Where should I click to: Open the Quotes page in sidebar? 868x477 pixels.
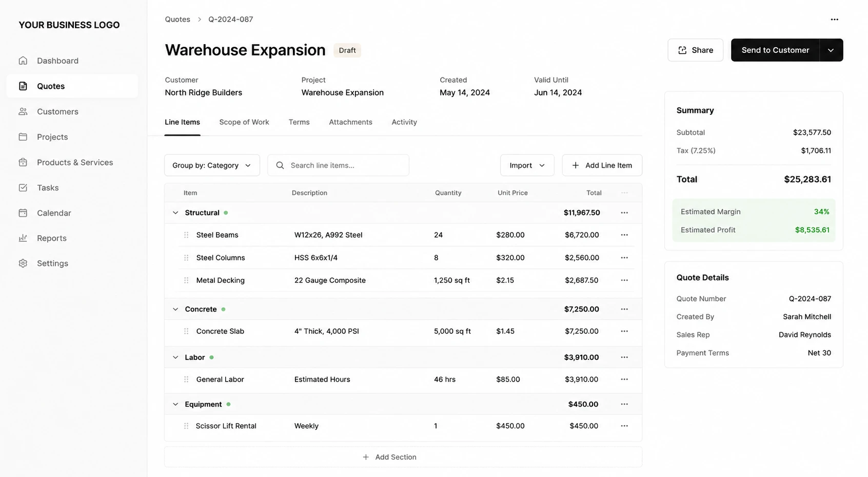tap(72, 86)
